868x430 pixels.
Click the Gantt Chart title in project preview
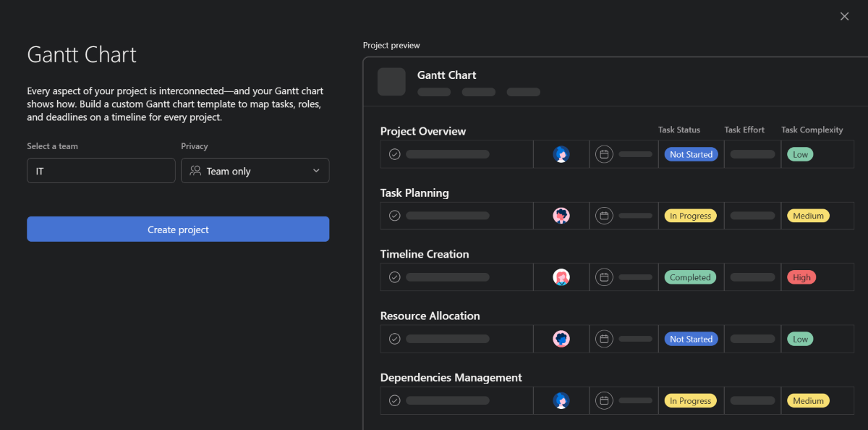446,75
